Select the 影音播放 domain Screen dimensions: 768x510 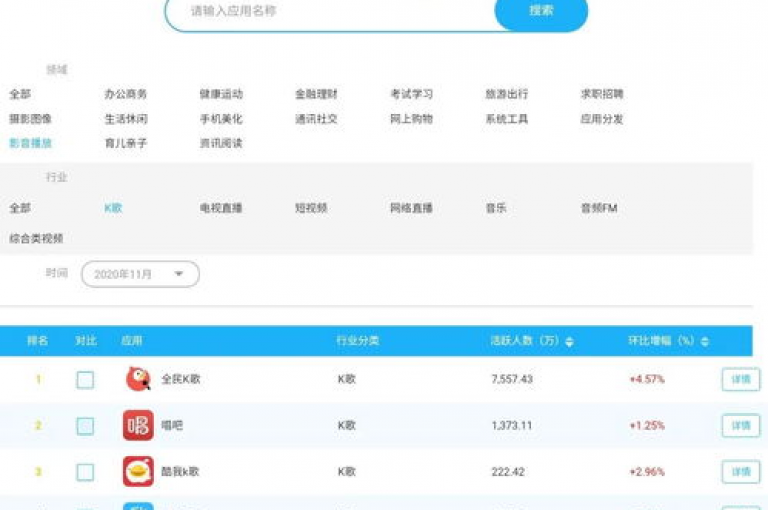pyautogui.click(x=30, y=144)
